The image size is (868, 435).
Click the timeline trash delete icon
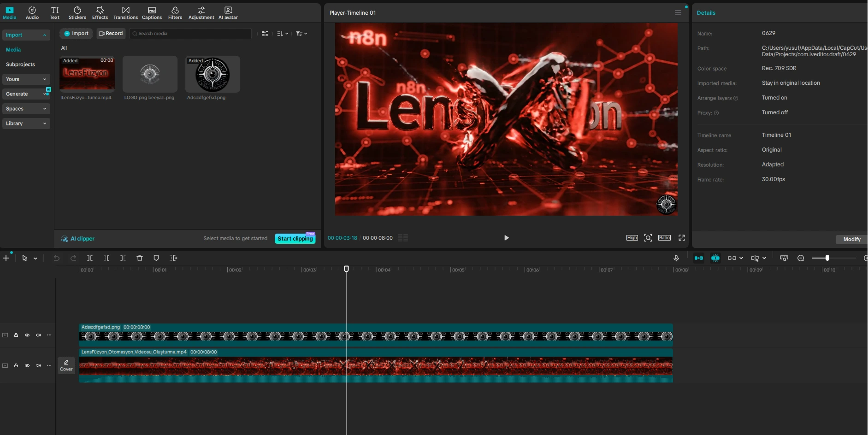point(140,258)
